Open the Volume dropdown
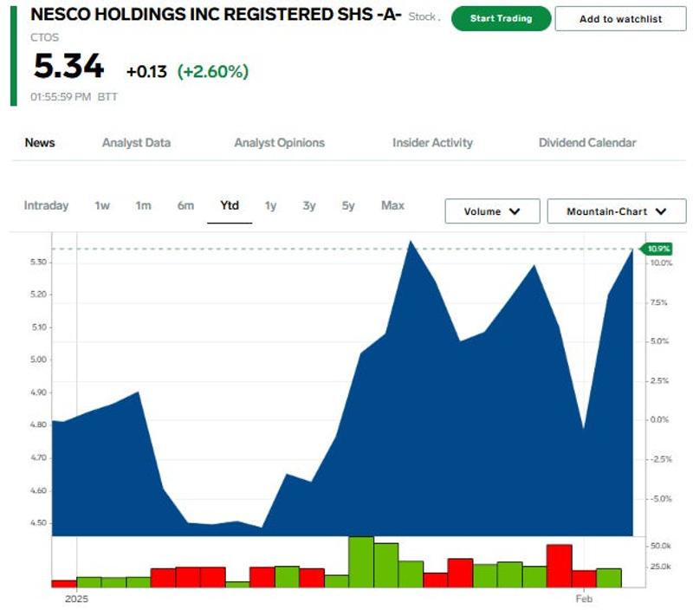This screenshot has width=693, height=616. tap(492, 211)
